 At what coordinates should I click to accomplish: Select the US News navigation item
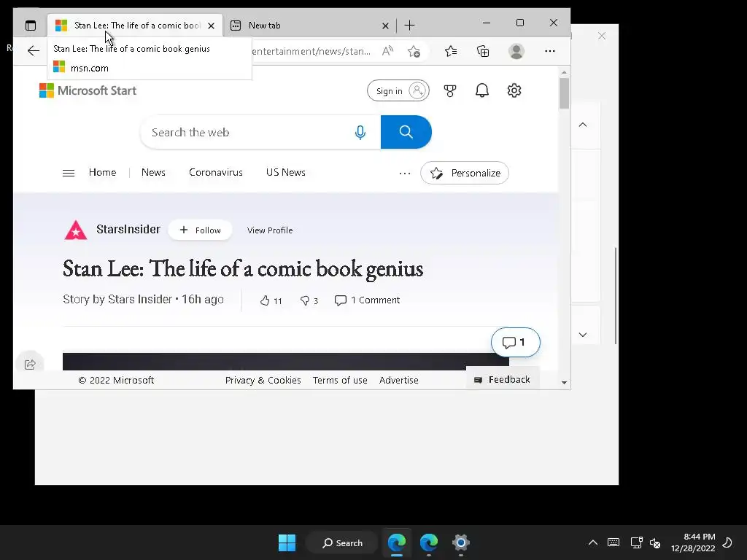[x=286, y=172]
